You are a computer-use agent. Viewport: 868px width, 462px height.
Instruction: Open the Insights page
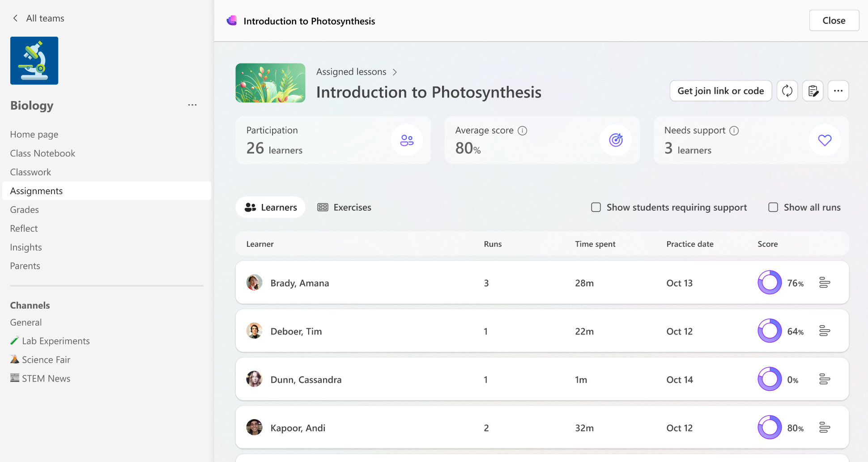click(x=26, y=247)
